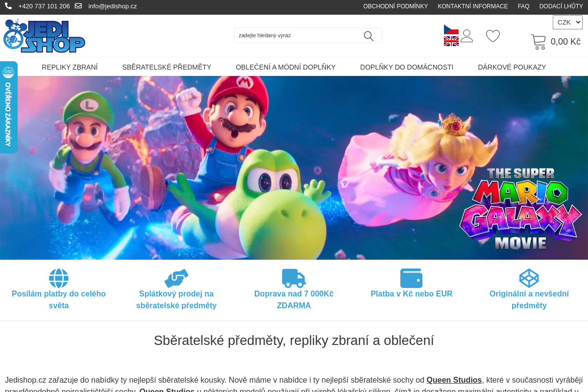Click the phone handset icon in the header

coord(8,6)
